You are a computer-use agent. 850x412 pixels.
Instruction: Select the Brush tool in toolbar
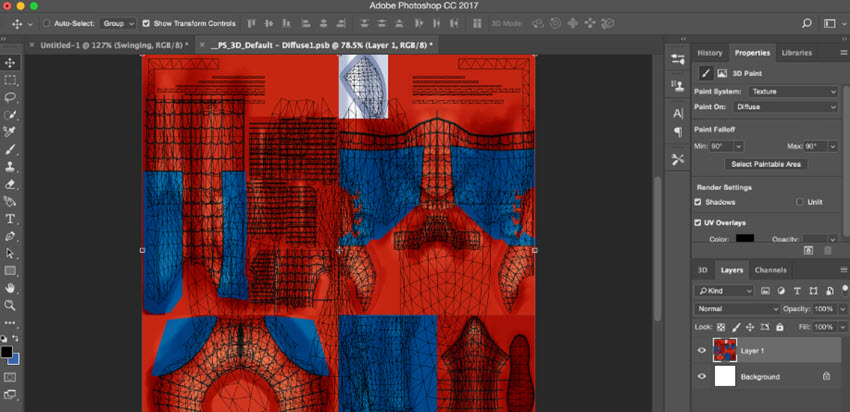10,149
